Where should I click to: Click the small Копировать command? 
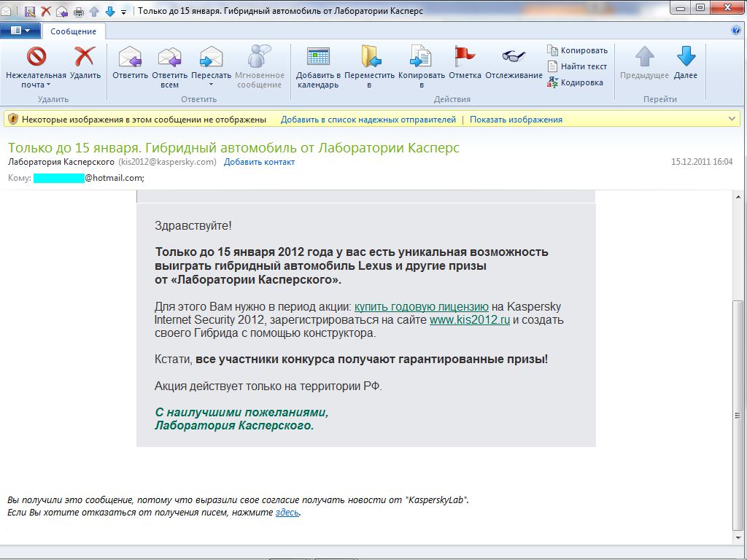coord(578,50)
